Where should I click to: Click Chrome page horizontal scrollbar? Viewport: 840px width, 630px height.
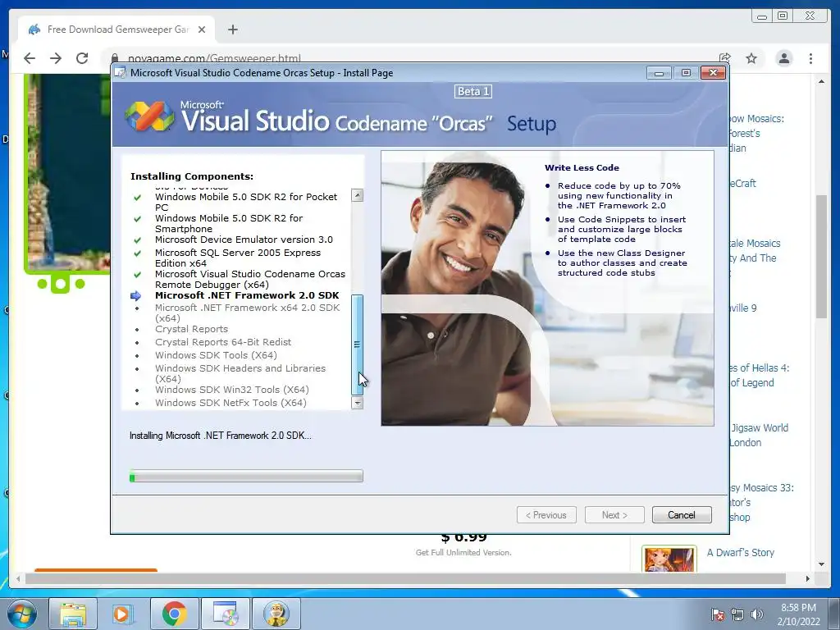(405, 578)
